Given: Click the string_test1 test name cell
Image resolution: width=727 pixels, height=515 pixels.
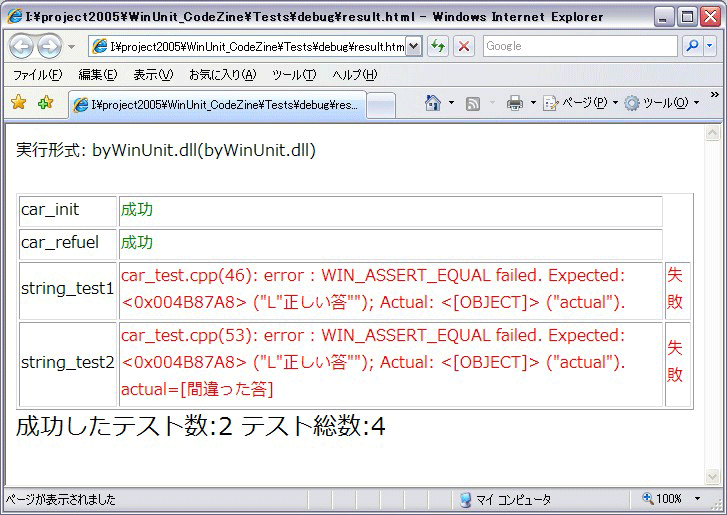Looking at the screenshot, I should (68, 291).
